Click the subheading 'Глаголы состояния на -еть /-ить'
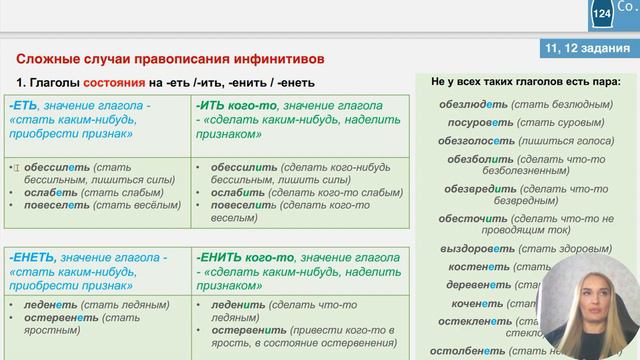 pyautogui.click(x=166, y=83)
